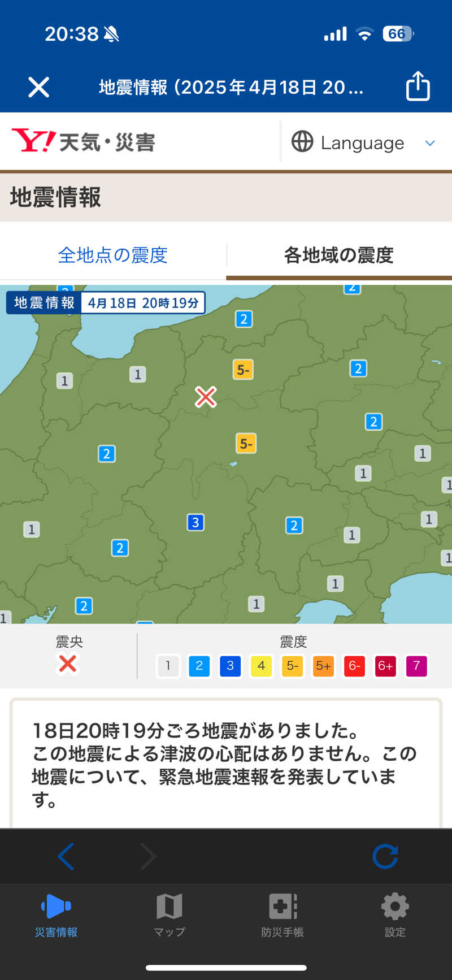Screen dimensions: 452x980
Task: Tap the intensity 3 marker on map
Action: coord(195,522)
